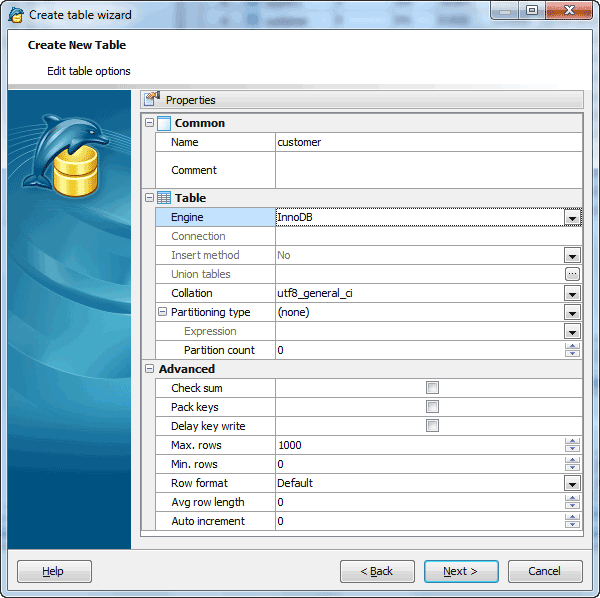
Task: Open Help for the wizard
Action: tap(54, 571)
